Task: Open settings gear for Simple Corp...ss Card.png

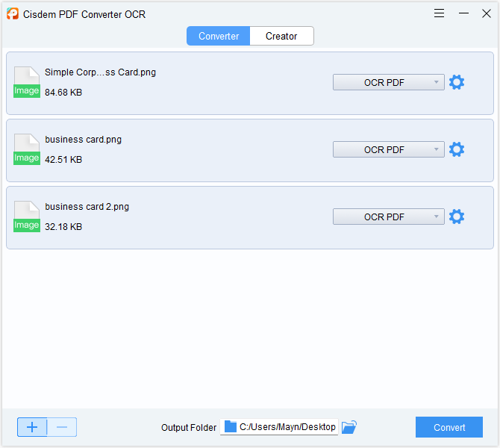Action: pyautogui.click(x=457, y=82)
